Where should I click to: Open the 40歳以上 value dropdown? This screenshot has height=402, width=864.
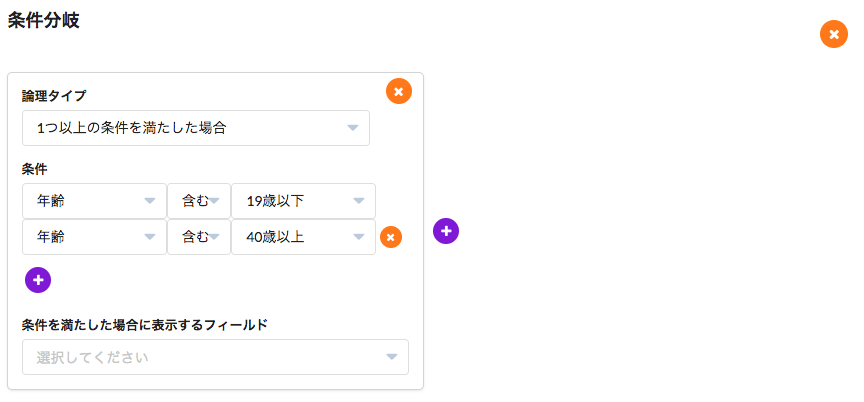(x=302, y=237)
